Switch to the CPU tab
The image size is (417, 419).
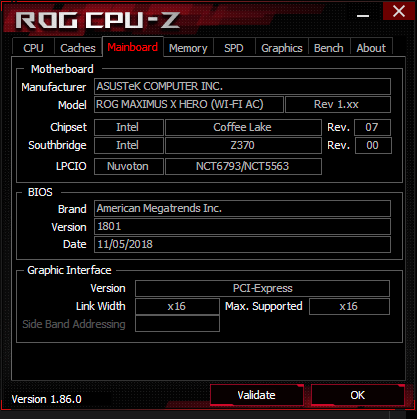33,48
